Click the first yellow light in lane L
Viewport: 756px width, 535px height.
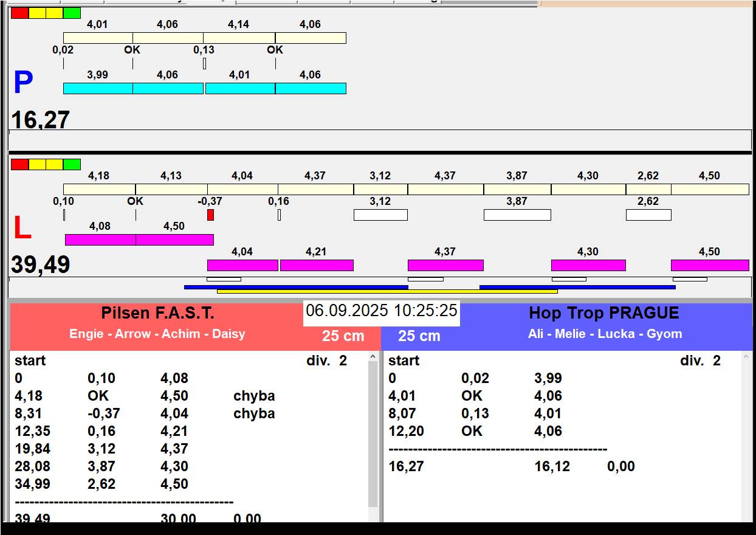click(x=37, y=164)
